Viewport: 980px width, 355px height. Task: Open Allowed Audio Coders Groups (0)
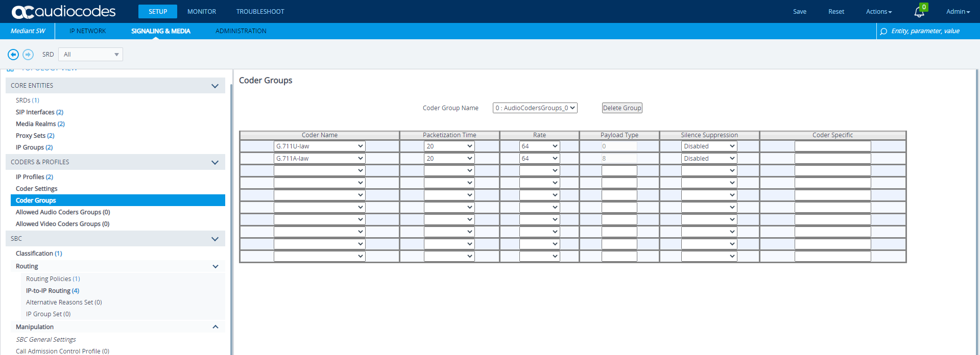point(63,212)
